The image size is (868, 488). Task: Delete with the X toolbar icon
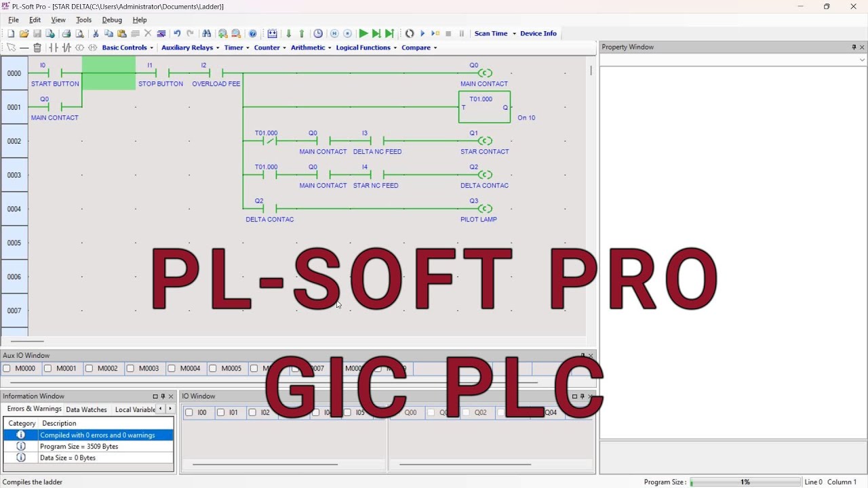(148, 33)
